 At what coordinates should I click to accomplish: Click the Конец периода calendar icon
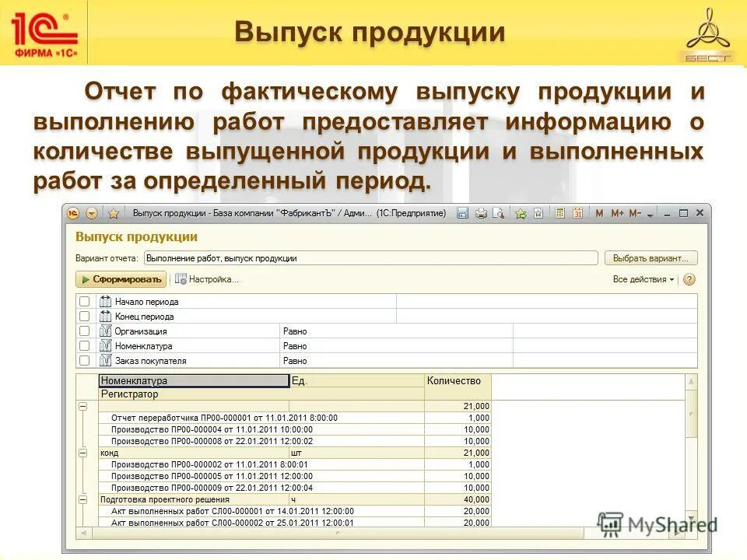[105, 317]
